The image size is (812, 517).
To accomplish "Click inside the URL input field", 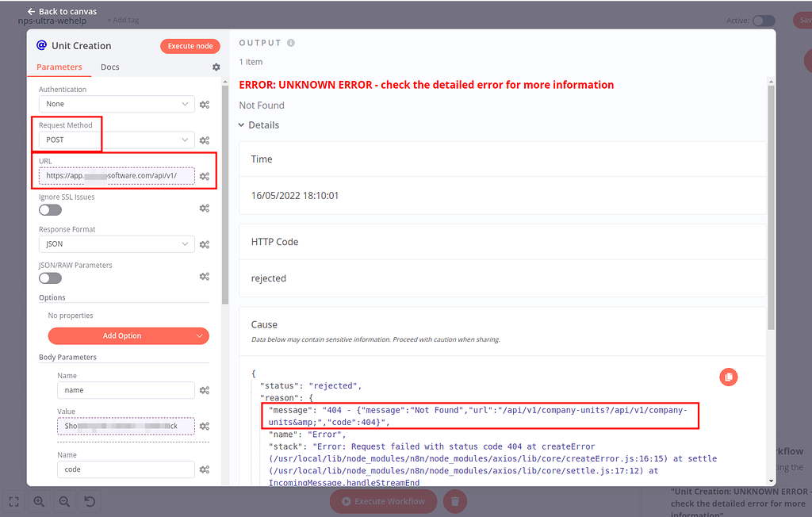I will pos(116,175).
